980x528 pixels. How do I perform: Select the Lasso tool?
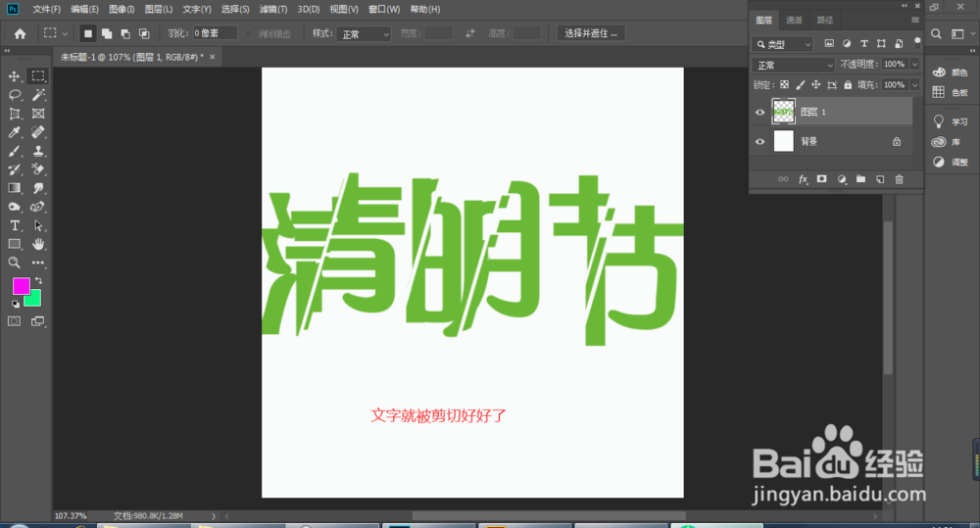coord(14,95)
